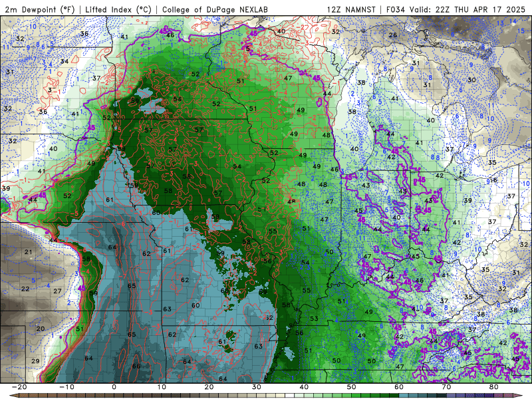Image resolution: width=532 pixels, height=399 pixels.
Task: Click the '30' color scale label
Action: 257,387
